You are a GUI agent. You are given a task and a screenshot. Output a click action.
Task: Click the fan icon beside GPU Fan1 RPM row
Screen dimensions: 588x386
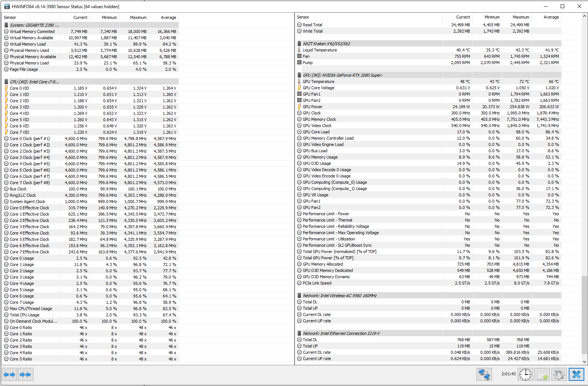click(x=299, y=94)
